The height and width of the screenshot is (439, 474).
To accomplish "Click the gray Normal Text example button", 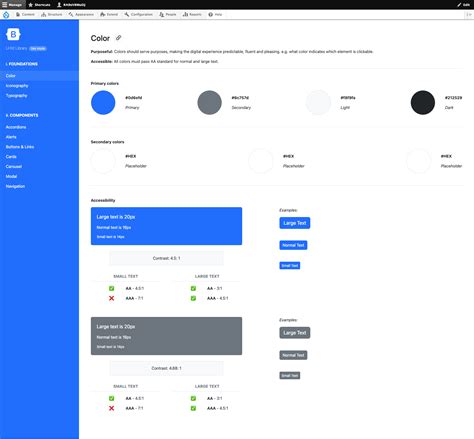I will click(x=293, y=355).
